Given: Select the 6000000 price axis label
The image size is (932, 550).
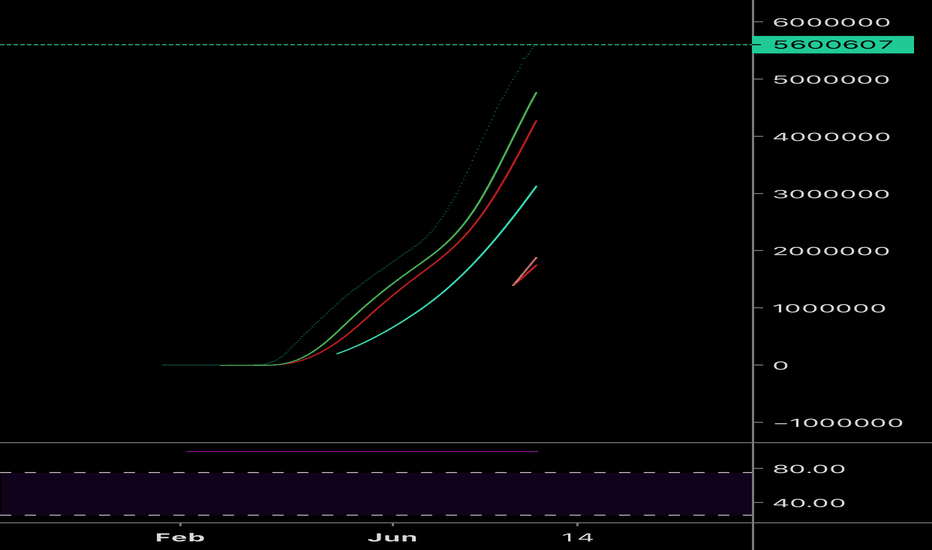Looking at the screenshot, I should [x=831, y=22].
